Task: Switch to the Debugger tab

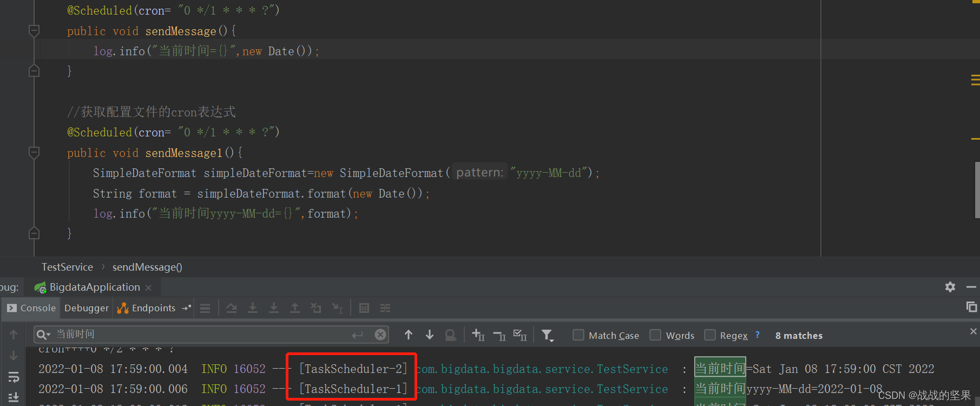Action: click(87, 308)
